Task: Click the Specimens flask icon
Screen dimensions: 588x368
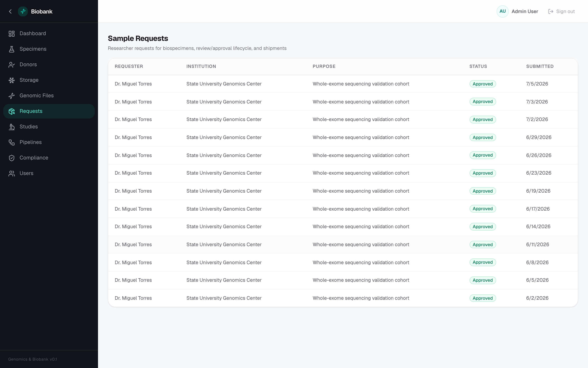Action: pyautogui.click(x=12, y=49)
